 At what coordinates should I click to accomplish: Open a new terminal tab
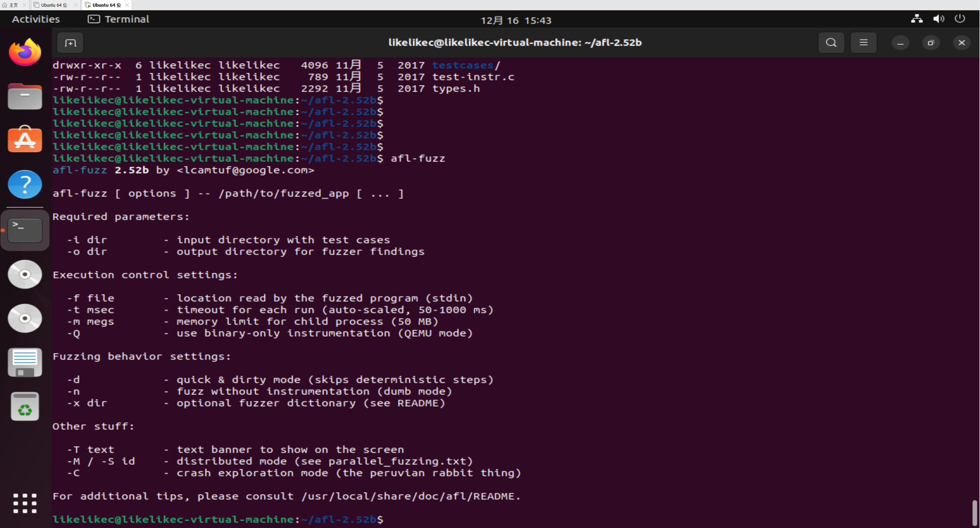[70, 43]
